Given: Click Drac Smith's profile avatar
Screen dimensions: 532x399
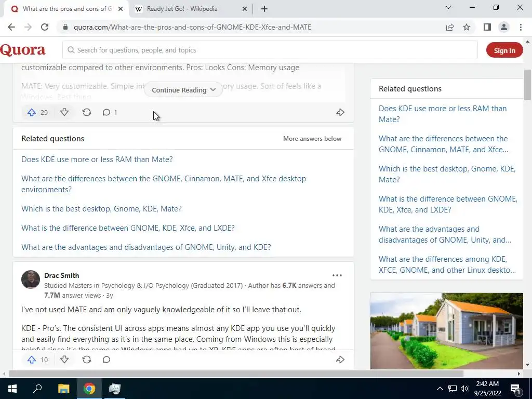Looking at the screenshot, I should (x=31, y=279).
